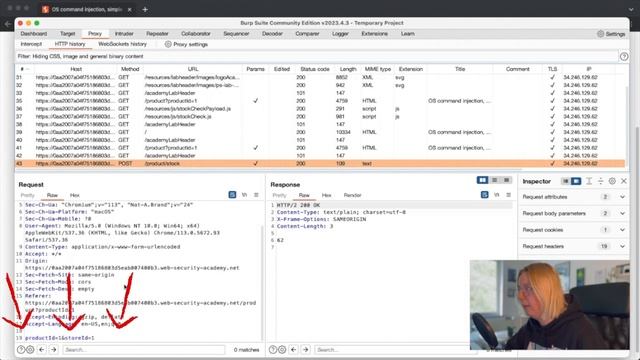The image size is (640, 360).
Task: Select Render view in Response panel
Action: pos(353,195)
